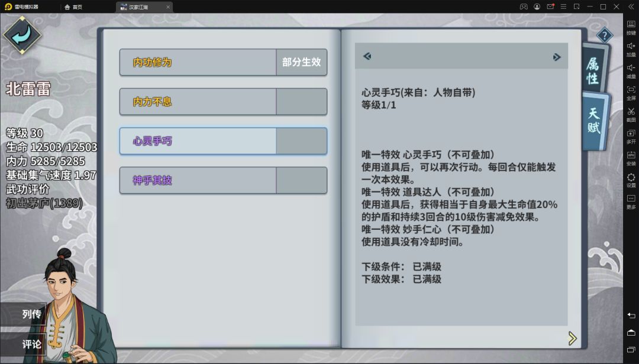The width and height of the screenshot is (639, 364).
Task: Click the 下级条件： 已满级 line
Action: point(401,266)
